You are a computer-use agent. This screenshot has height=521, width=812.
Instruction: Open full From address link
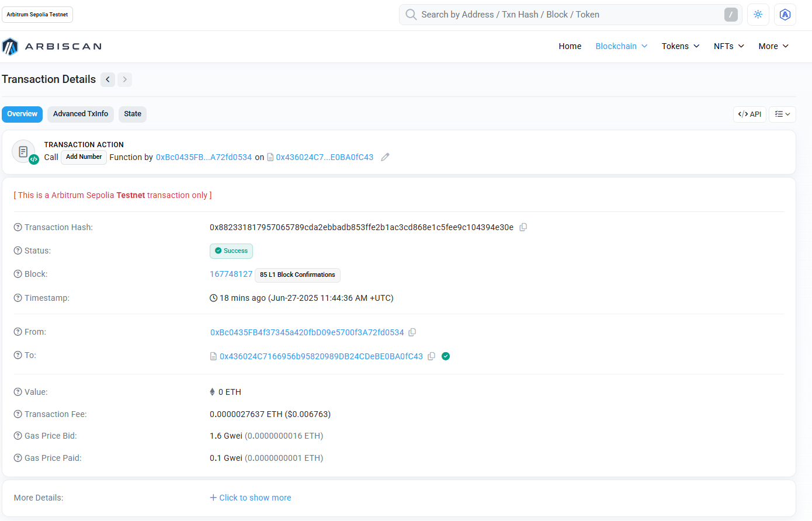pos(307,332)
